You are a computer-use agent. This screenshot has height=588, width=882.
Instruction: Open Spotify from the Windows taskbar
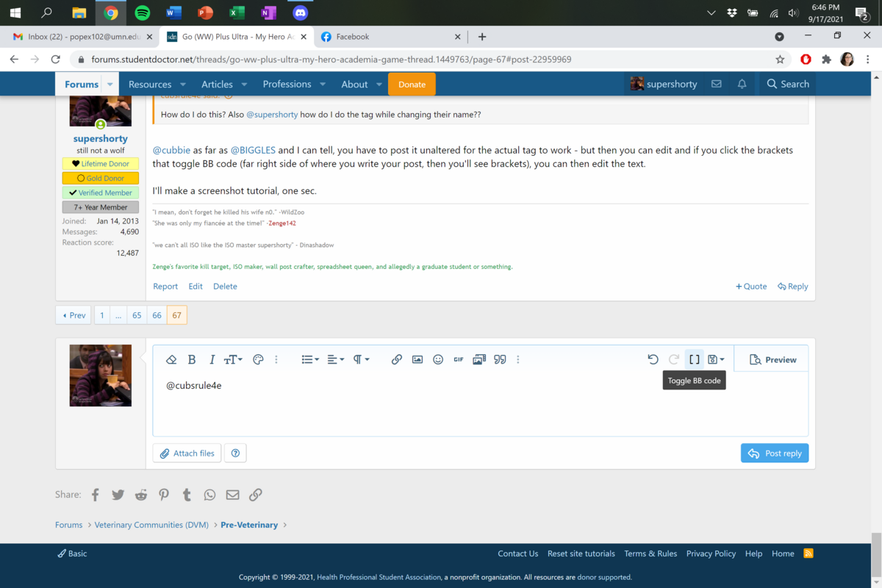pos(143,12)
